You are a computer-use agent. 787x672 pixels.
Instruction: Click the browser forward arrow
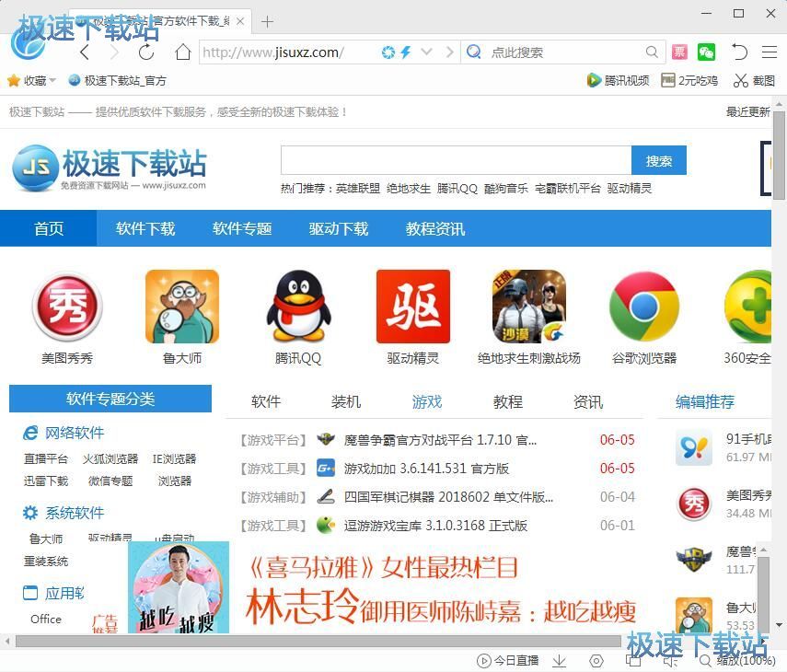tap(115, 52)
